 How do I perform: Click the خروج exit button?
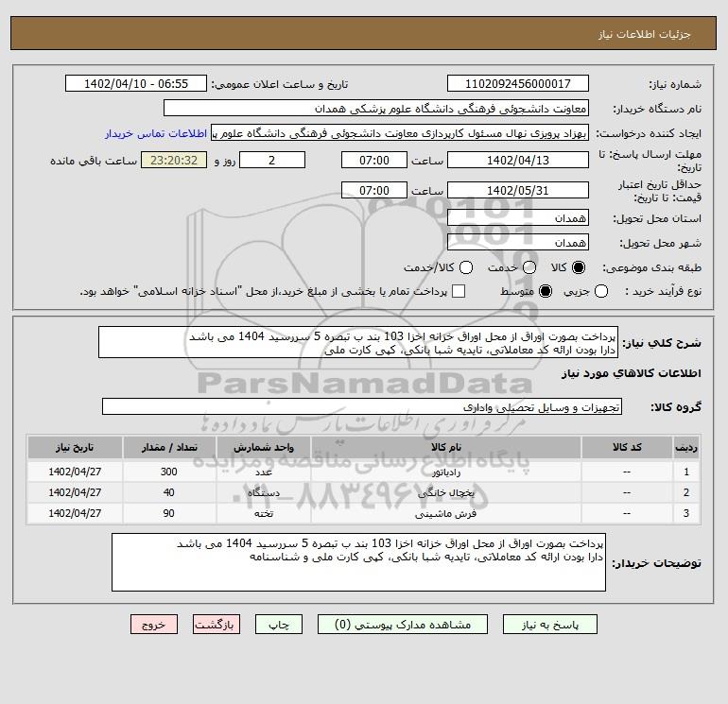pos(154,625)
